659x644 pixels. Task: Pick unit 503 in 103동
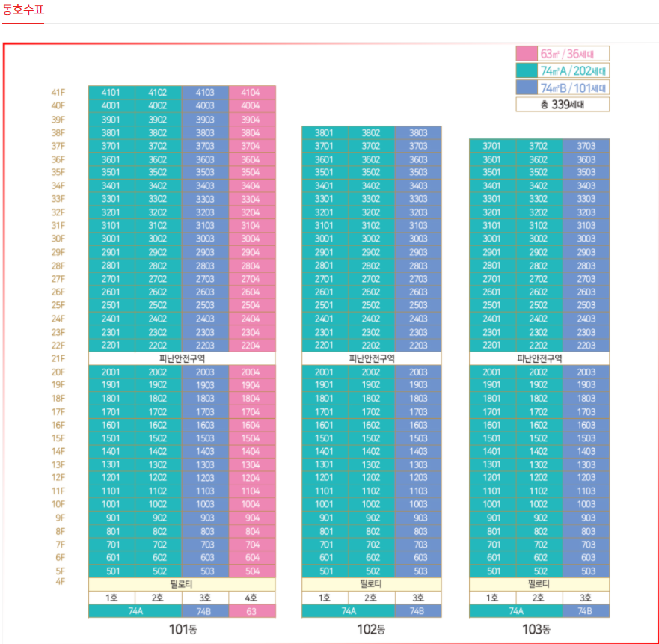point(586,571)
